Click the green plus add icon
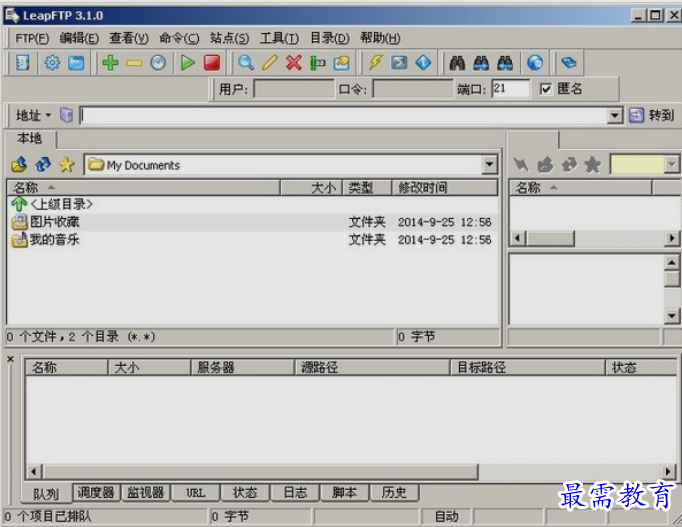This screenshot has width=682, height=527. click(110, 63)
